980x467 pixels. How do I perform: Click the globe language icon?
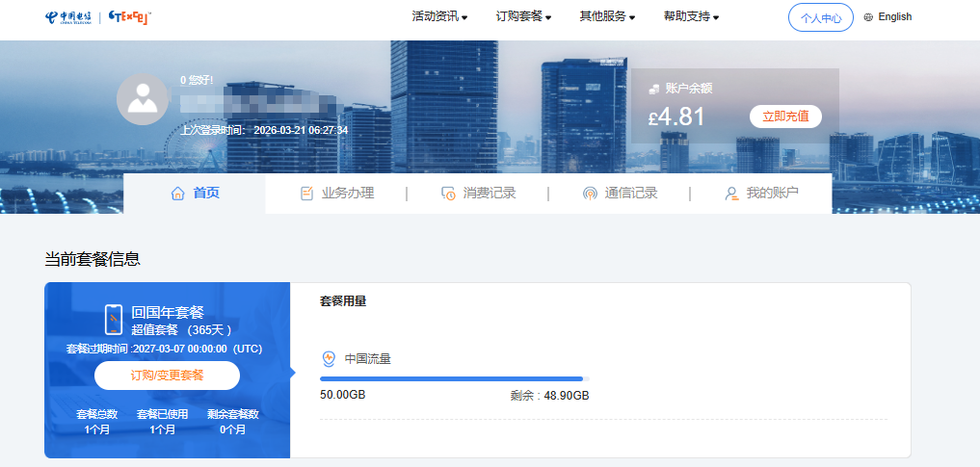point(868,17)
